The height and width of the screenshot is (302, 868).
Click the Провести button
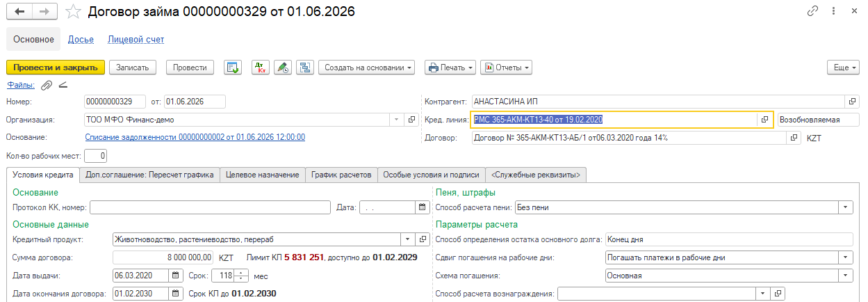coord(189,67)
